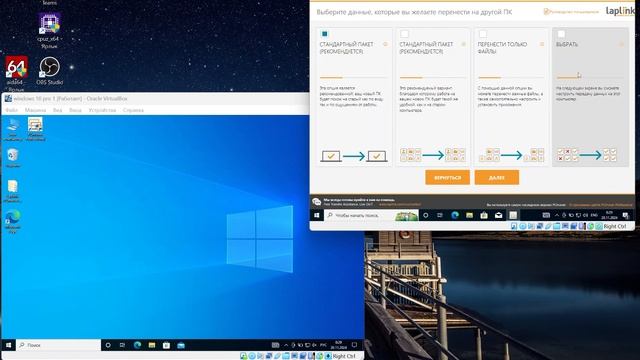The height and width of the screenshot is (360, 640).
Task: Click the clock in the Laplink VM taskbar
Action: [609, 215]
